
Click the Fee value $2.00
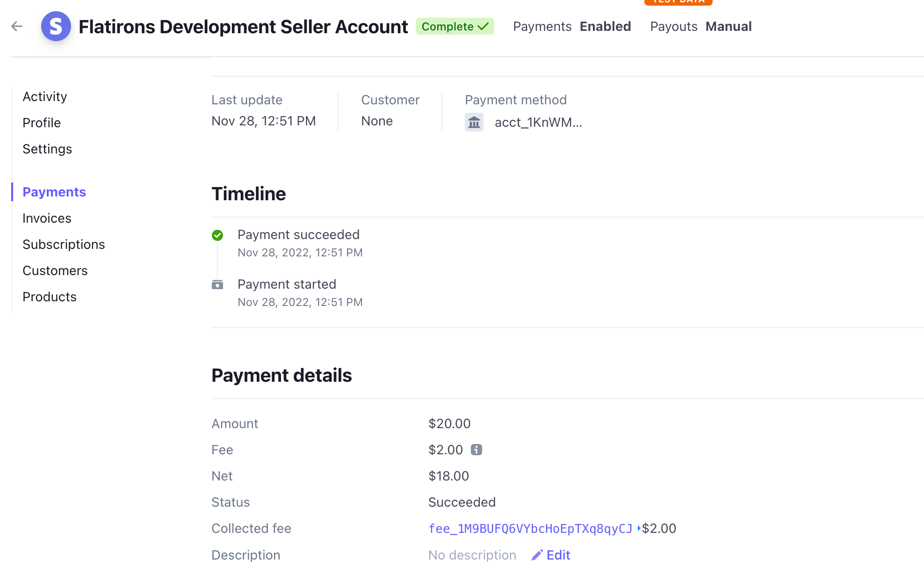(446, 450)
